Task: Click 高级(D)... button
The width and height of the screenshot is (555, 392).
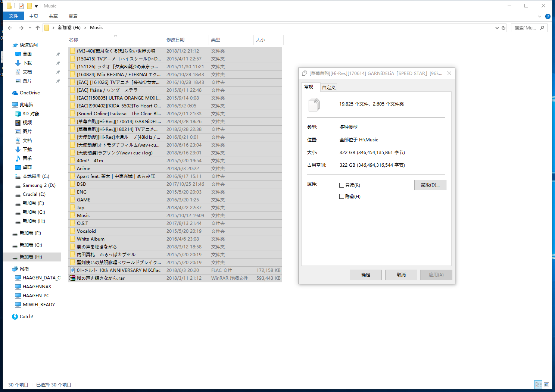Action: point(430,185)
